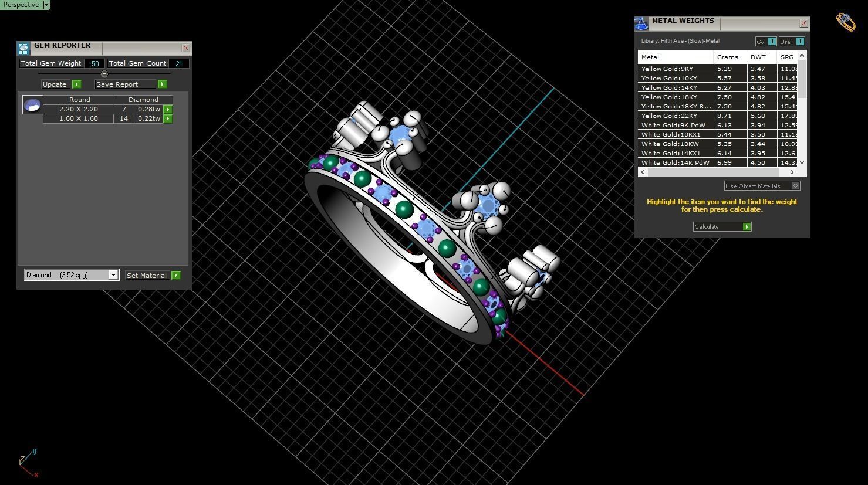Image resolution: width=868 pixels, height=485 pixels.
Task: Toggle Use Object Materials option
Action: (762, 186)
